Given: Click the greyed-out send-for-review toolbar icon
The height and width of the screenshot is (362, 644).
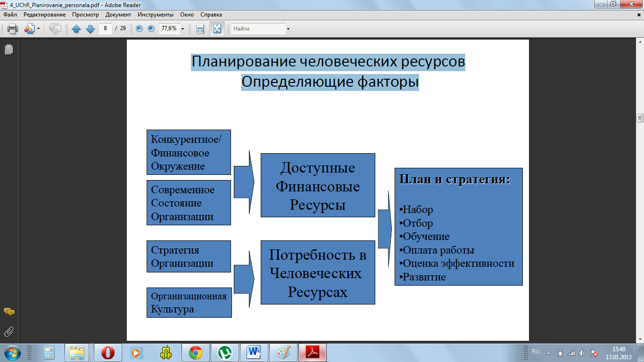Looking at the screenshot, I should 55,29.
